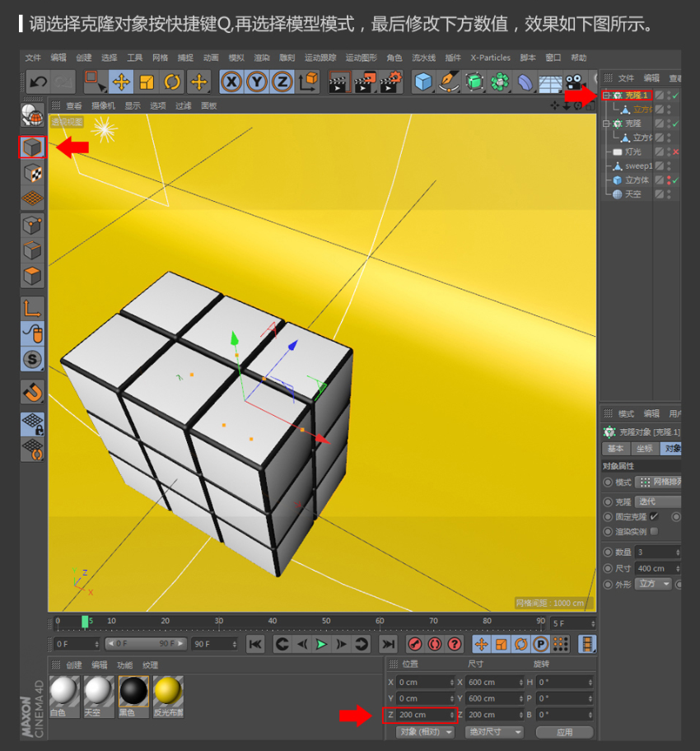Open the 外形 立方 dropdown
This screenshot has width=700, height=751.
coord(653,584)
